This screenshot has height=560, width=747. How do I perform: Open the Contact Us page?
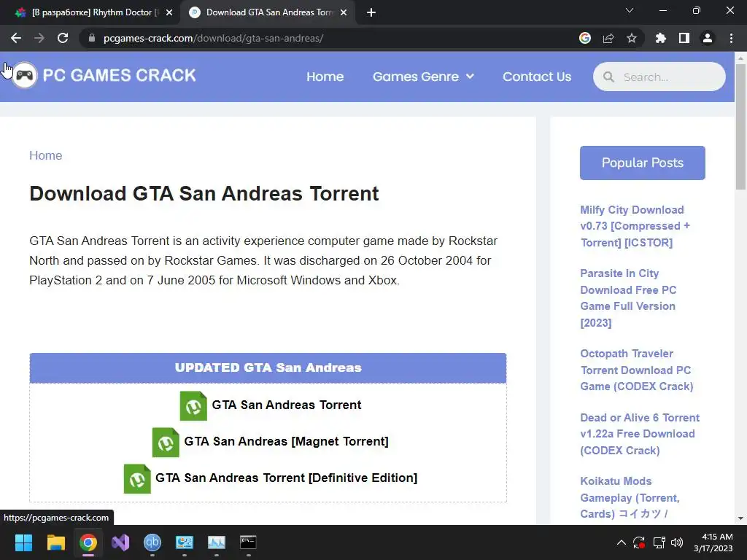click(537, 77)
